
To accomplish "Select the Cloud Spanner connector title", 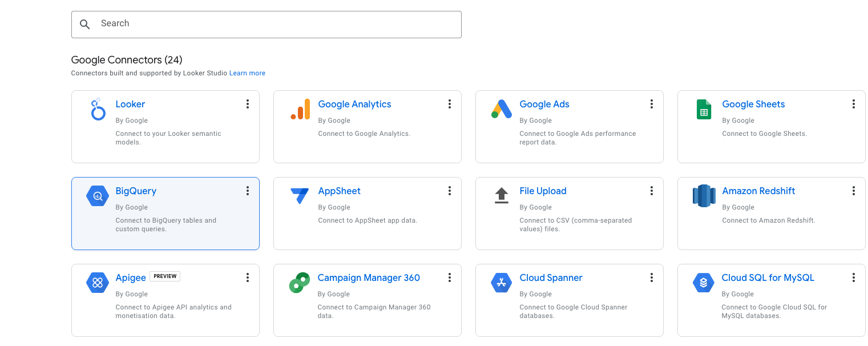I will (x=551, y=277).
